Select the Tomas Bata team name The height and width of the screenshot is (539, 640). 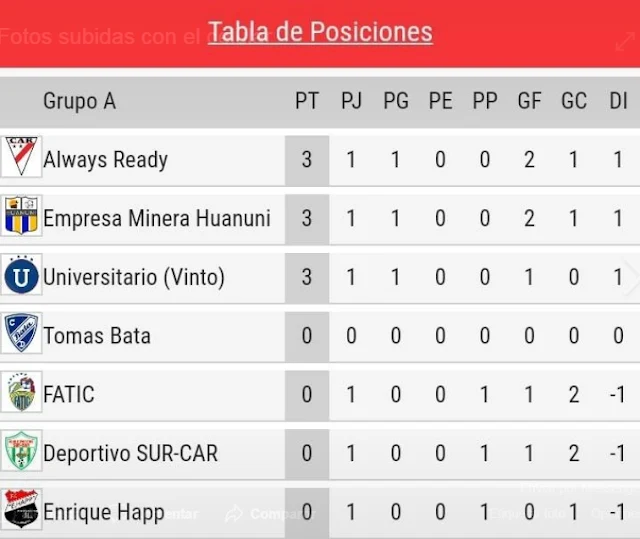[97, 336]
